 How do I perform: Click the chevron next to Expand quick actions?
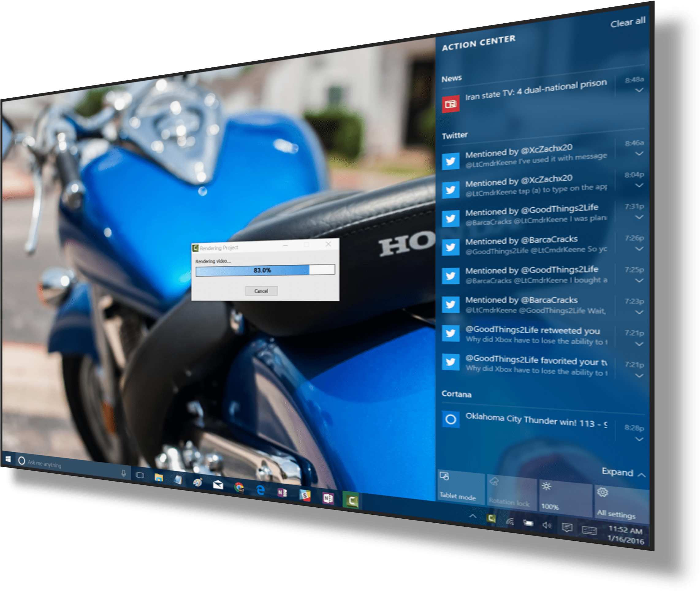pyautogui.click(x=641, y=475)
